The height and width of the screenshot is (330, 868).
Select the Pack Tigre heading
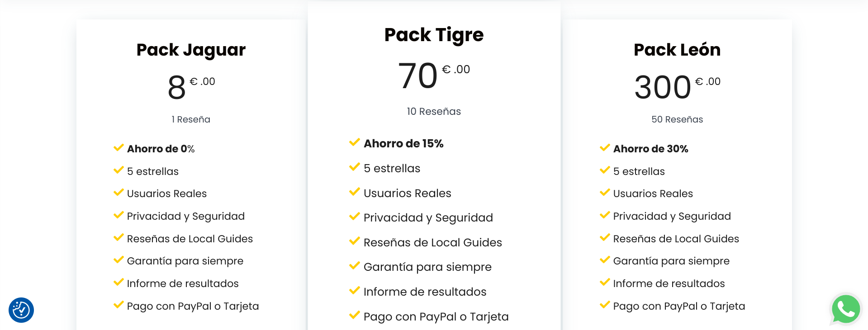434,35
